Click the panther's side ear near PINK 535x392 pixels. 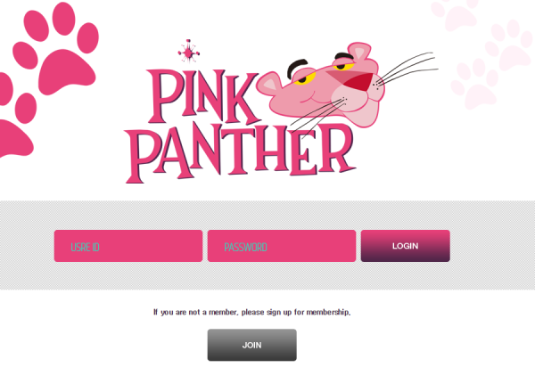(269, 84)
